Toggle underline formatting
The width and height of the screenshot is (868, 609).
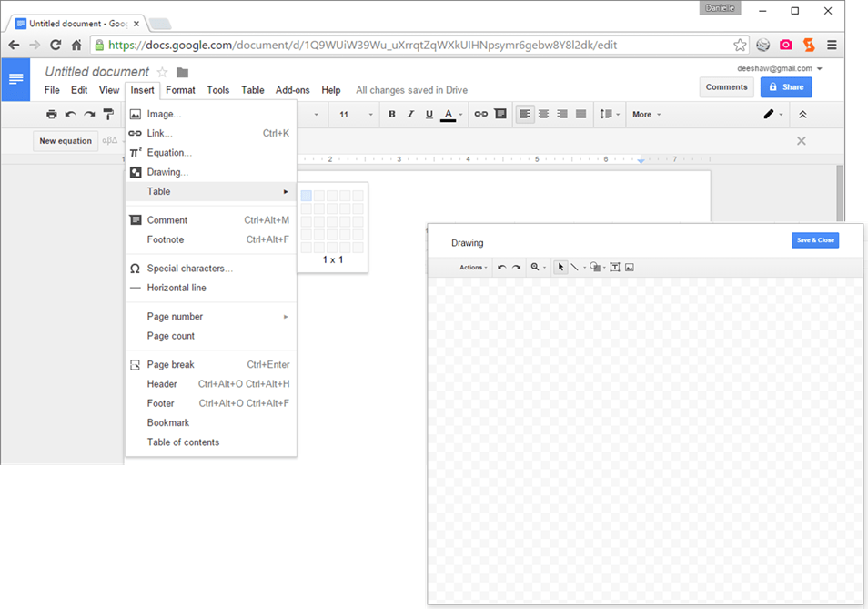429,114
